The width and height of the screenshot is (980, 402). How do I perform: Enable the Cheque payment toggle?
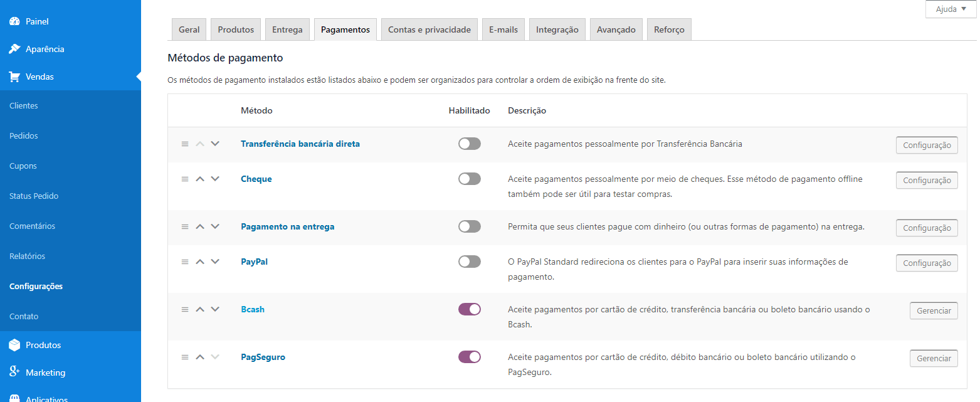click(x=470, y=179)
